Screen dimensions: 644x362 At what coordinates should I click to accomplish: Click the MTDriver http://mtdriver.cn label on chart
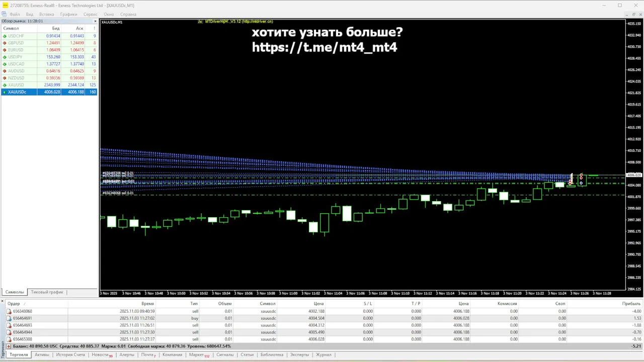click(x=238, y=22)
